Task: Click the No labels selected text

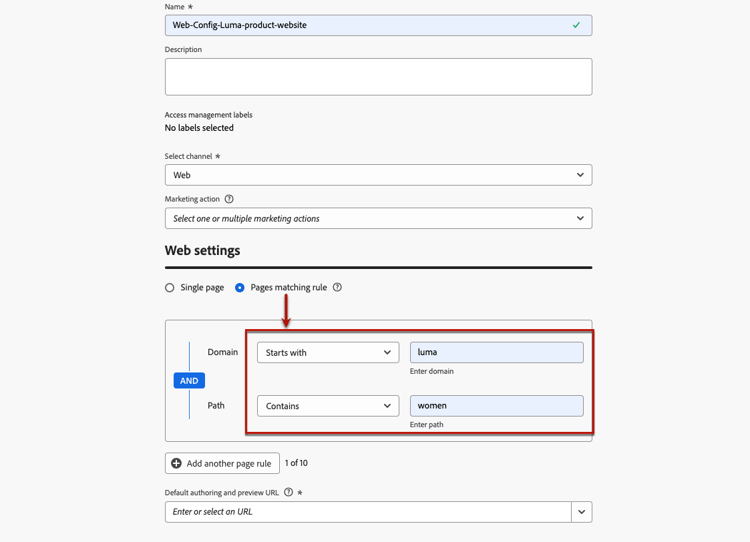Action: [199, 128]
